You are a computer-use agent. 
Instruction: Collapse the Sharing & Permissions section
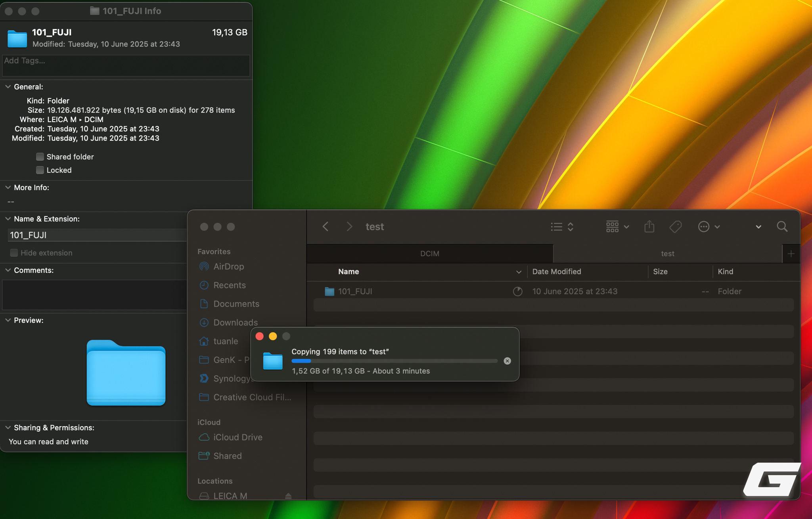[x=8, y=427]
